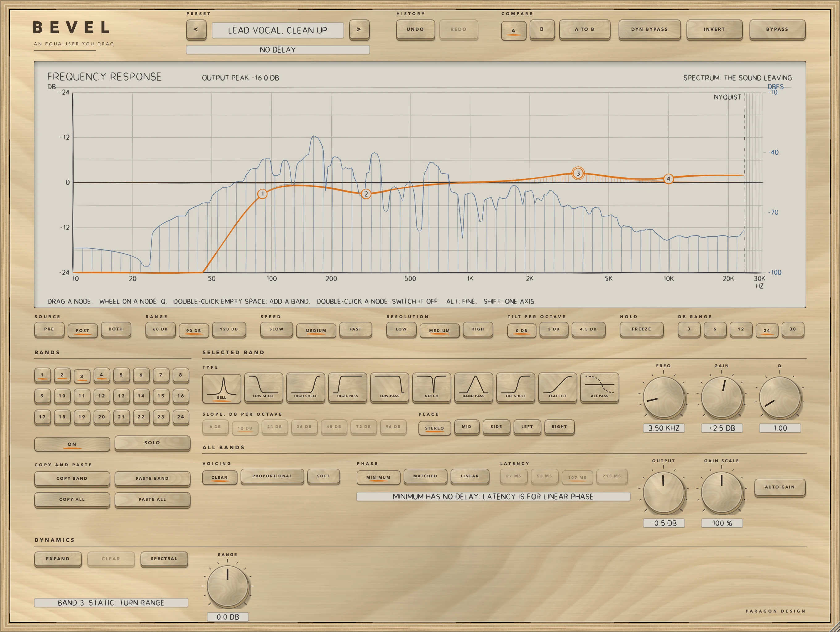
Task: Go to the next preset arrow
Action: click(x=359, y=30)
